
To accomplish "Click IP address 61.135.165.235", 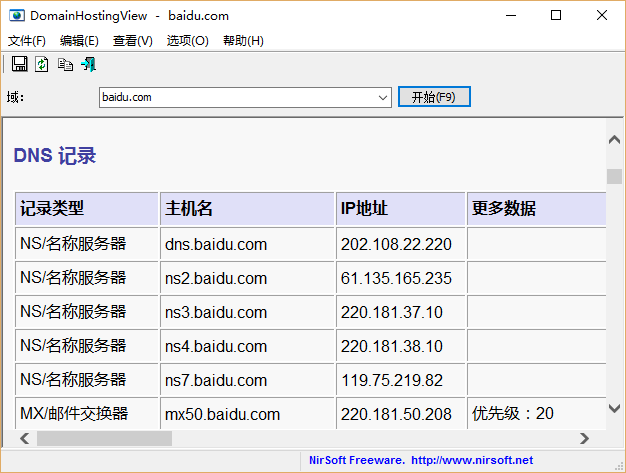I will [396, 278].
